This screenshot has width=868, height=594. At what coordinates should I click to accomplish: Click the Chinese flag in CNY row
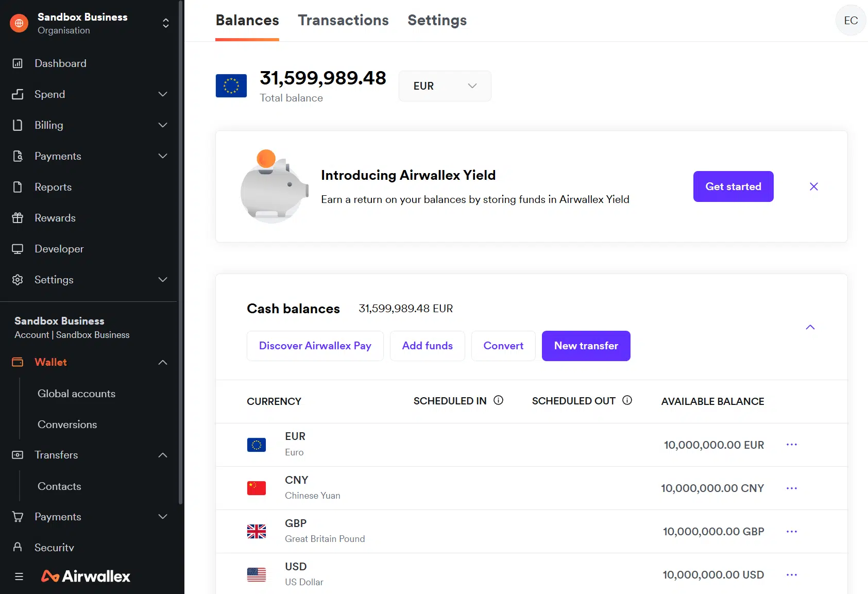[x=257, y=488]
